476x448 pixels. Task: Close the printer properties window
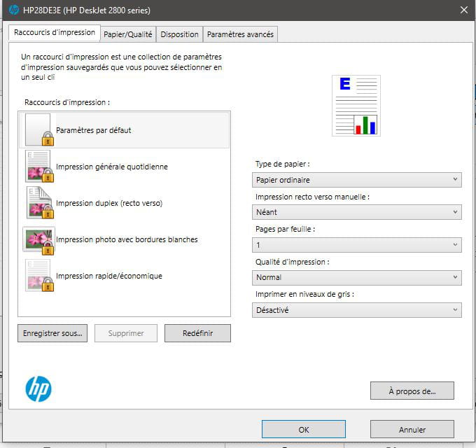click(464, 10)
